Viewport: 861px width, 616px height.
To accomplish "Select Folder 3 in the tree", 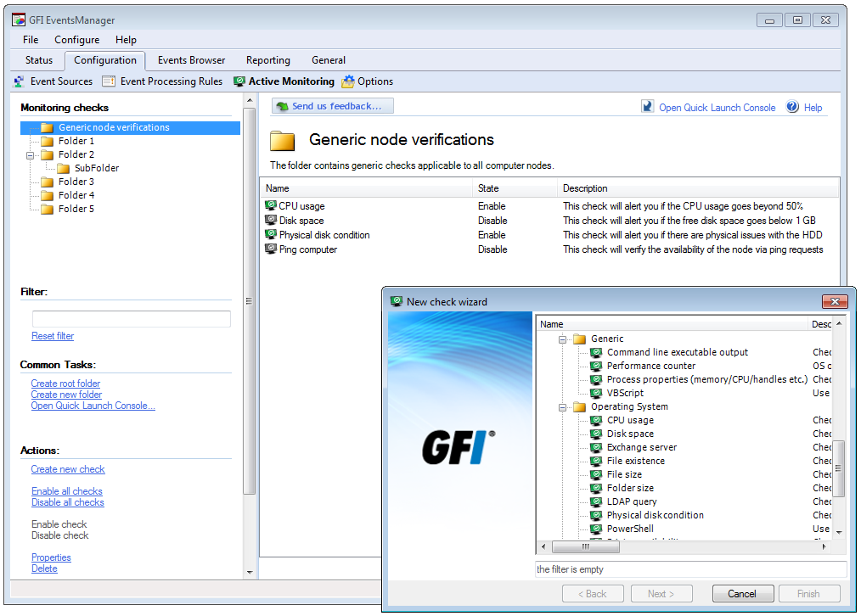I will coord(76,182).
